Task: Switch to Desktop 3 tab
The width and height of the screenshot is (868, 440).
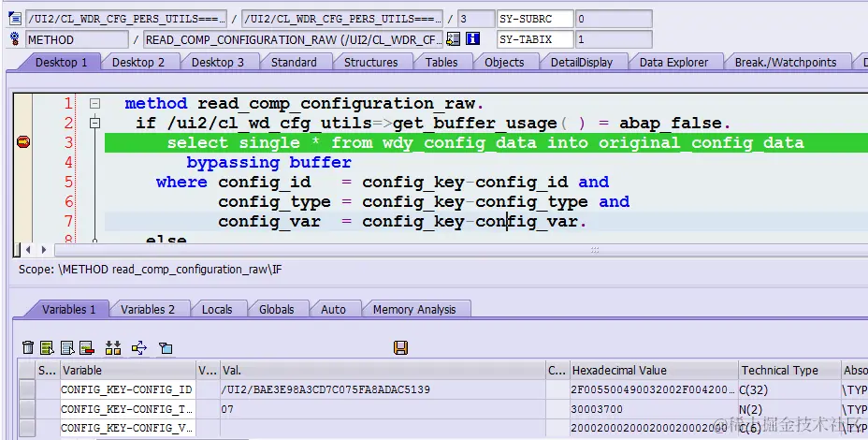Action: [218, 62]
